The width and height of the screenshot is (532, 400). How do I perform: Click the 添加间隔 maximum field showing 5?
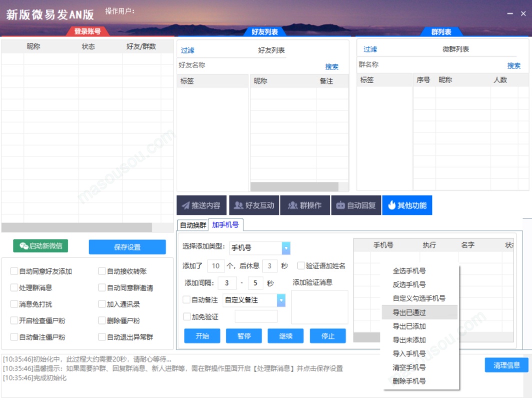tap(255, 282)
